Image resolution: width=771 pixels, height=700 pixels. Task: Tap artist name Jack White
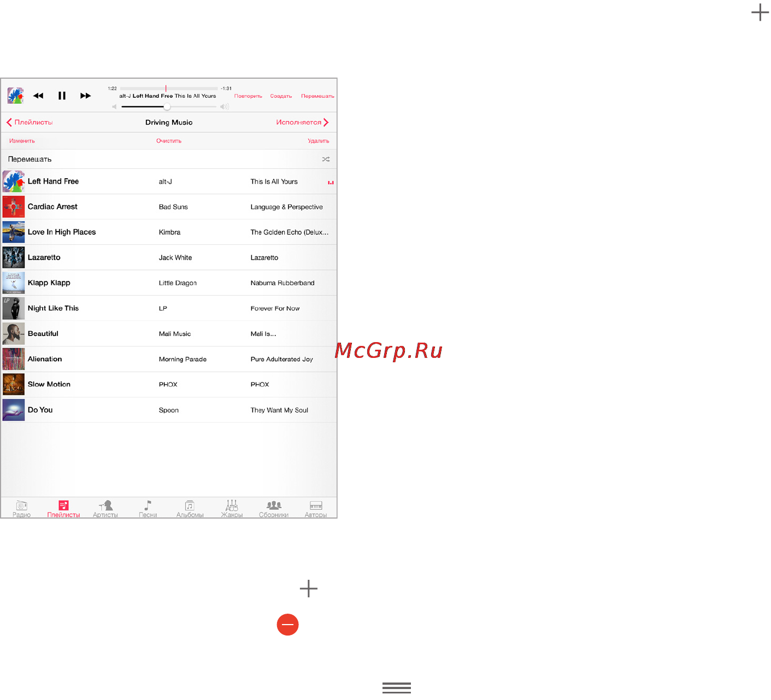pos(175,258)
